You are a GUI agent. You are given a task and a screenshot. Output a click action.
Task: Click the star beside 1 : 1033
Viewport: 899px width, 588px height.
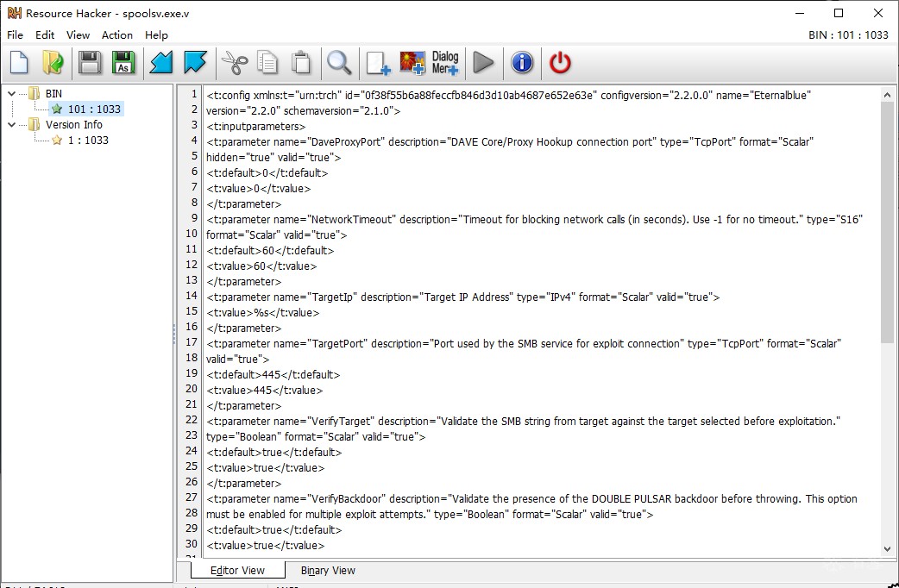57,140
